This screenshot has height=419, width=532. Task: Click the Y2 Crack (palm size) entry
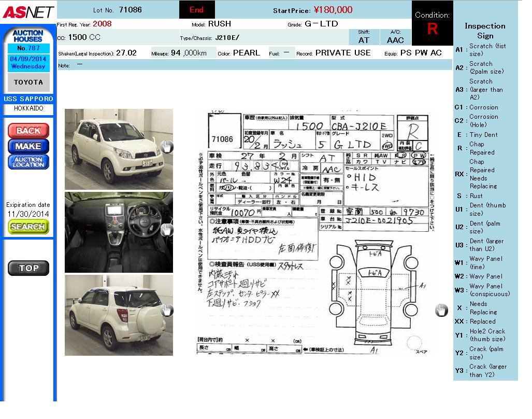coord(479,353)
